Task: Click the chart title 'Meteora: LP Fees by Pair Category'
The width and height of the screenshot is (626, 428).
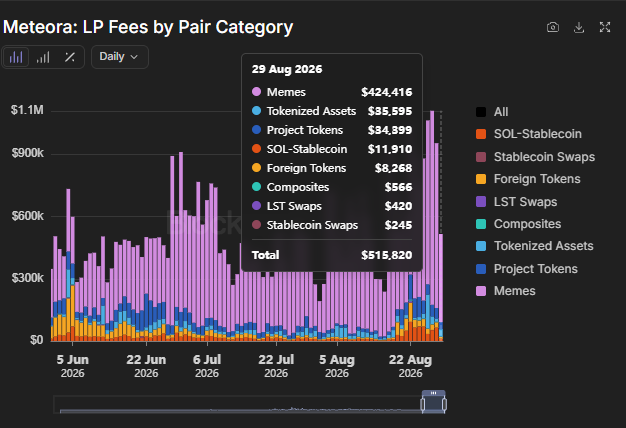Action: coord(148,27)
